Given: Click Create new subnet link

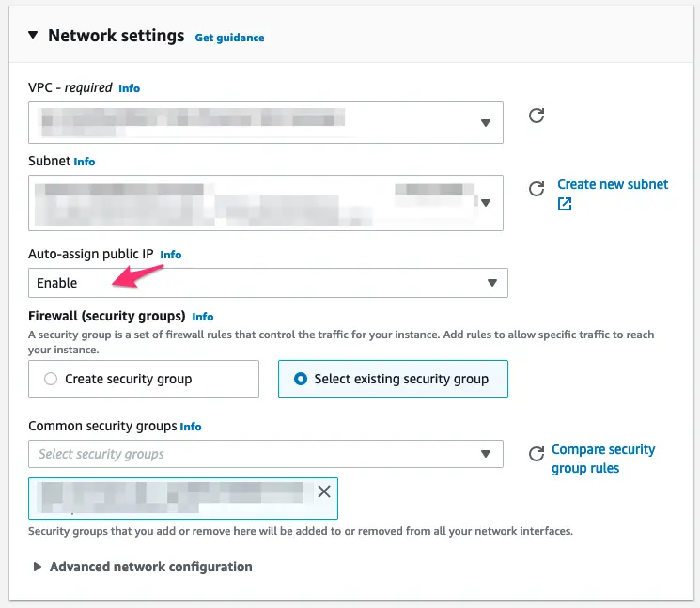Looking at the screenshot, I should pos(613,184).
